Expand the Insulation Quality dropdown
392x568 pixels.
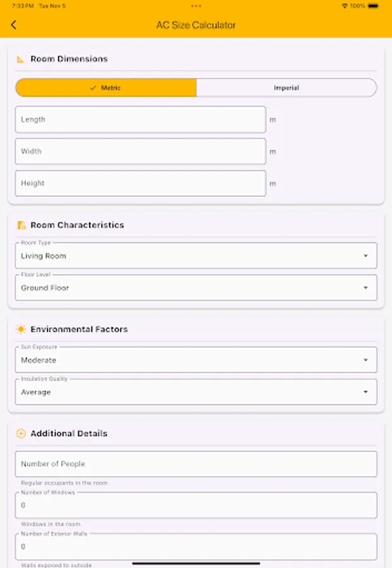tap(196, 392)
